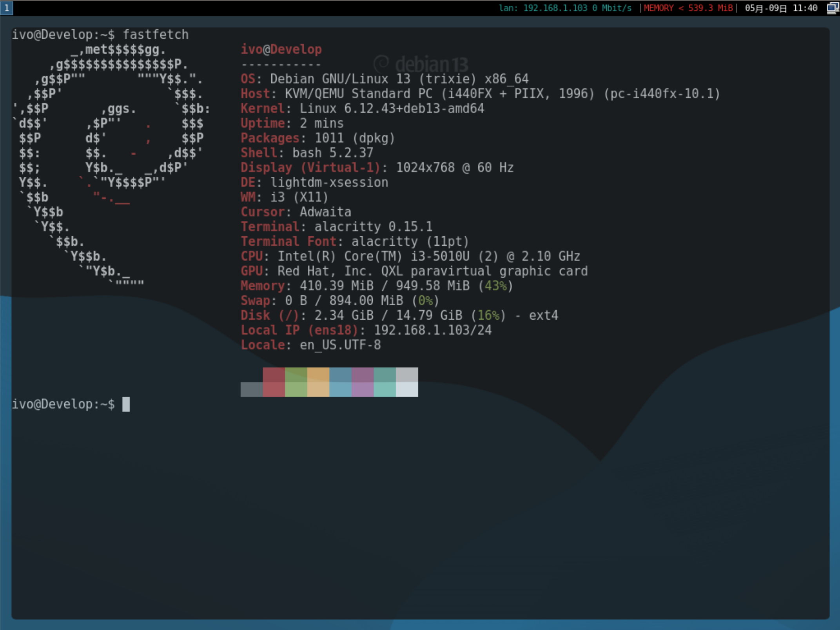Viewport: 840px width, 630px height.
Task: Click the MEMORY < 539.3 MiB warning
Action: tap(688, 8)
